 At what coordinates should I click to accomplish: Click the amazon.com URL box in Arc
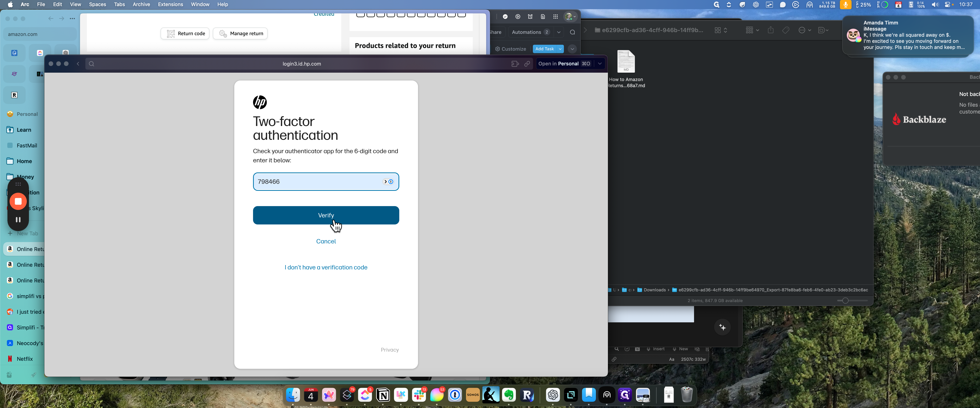tap(40, 34)
